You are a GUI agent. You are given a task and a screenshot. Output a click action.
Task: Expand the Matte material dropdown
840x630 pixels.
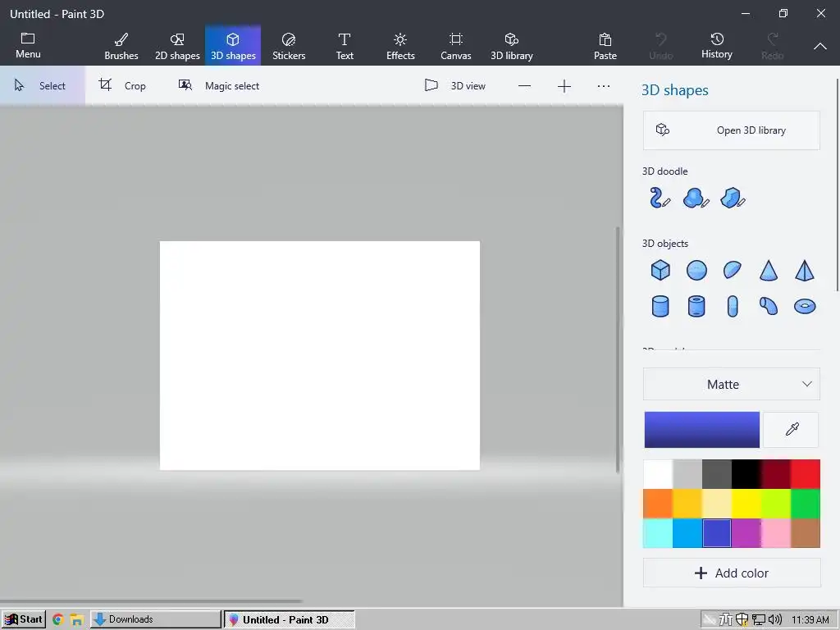click(x=731, y=384)
